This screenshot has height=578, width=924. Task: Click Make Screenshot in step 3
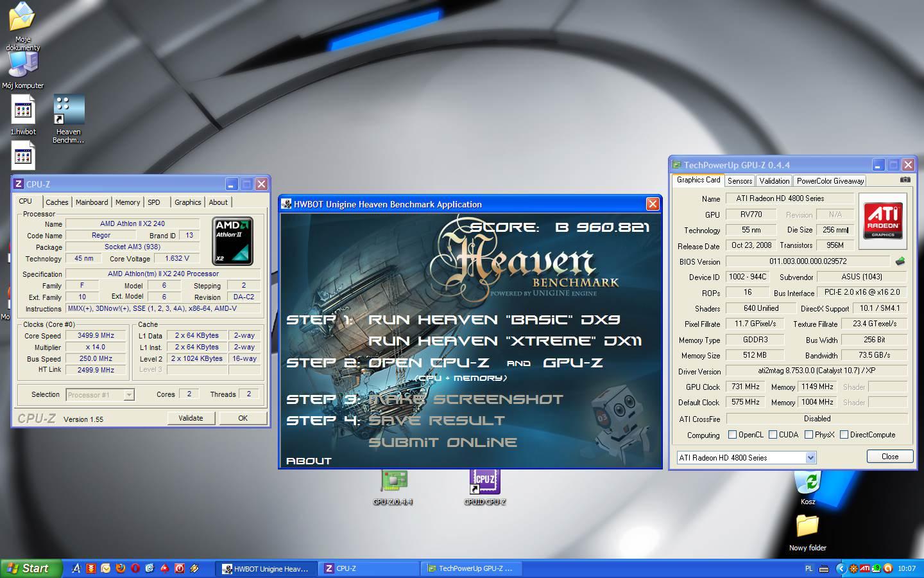click(x=466, y=399)
